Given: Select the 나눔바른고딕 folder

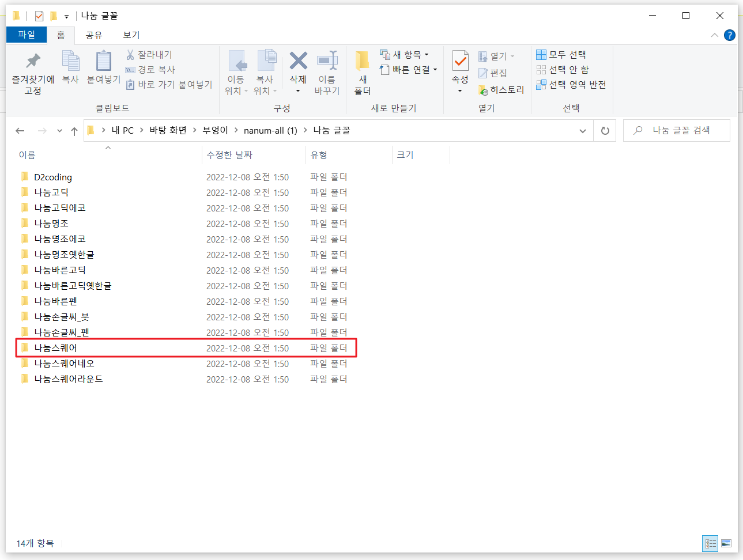Looking at the screenshot, I should [x=60, y=270].
